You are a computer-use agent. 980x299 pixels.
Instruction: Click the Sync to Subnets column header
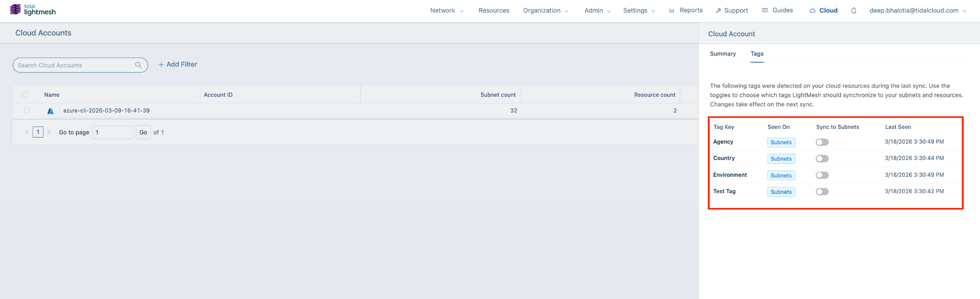click(837, 127)
